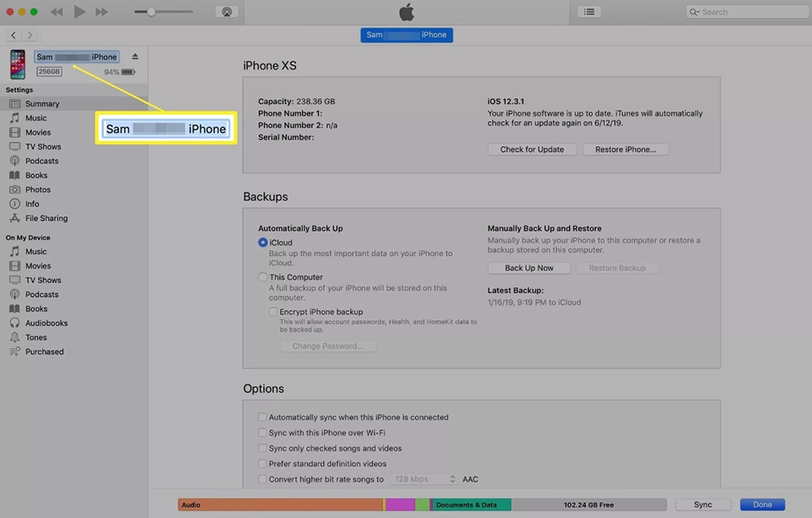The width and height of the screenshot is (812, 518).
Task: Click the Capacity: 238.36 GB text
Action: [297, 101]
